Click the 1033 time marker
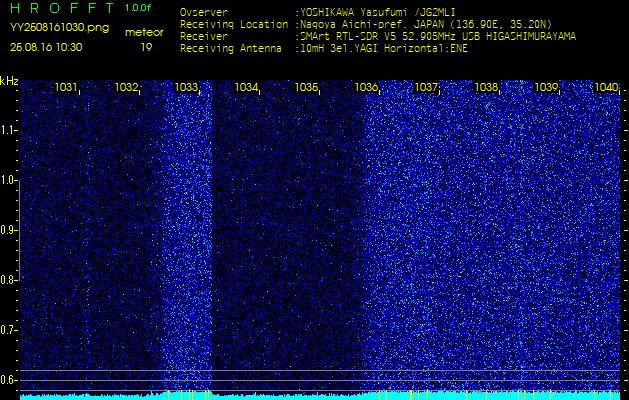Screen dimensions: 629x400 point(186,87)
